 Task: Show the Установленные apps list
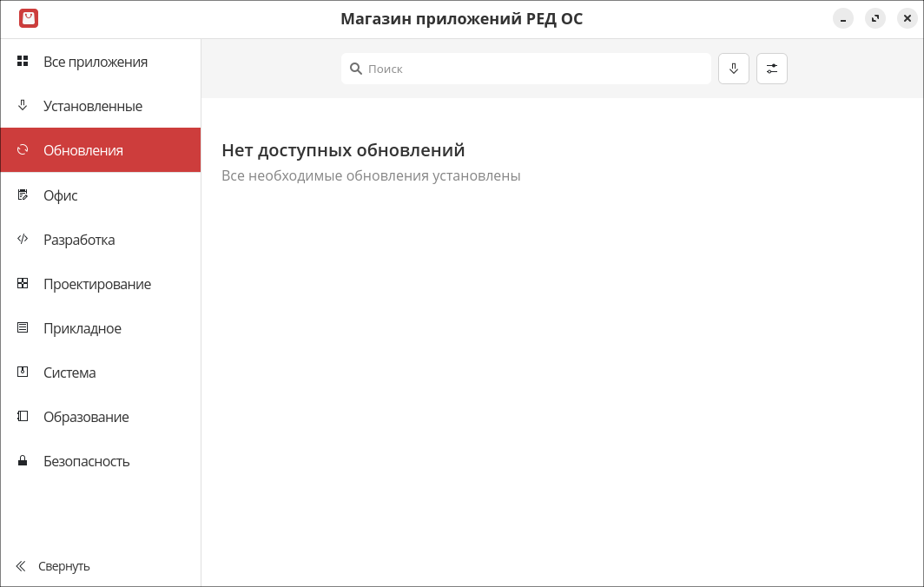[x=93, y=106]
